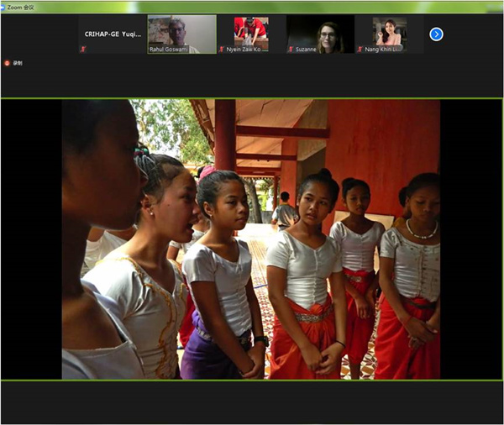Screen dimensions: 504x425
Task: Click the blue next-participants arrow button
Action: 436,34
